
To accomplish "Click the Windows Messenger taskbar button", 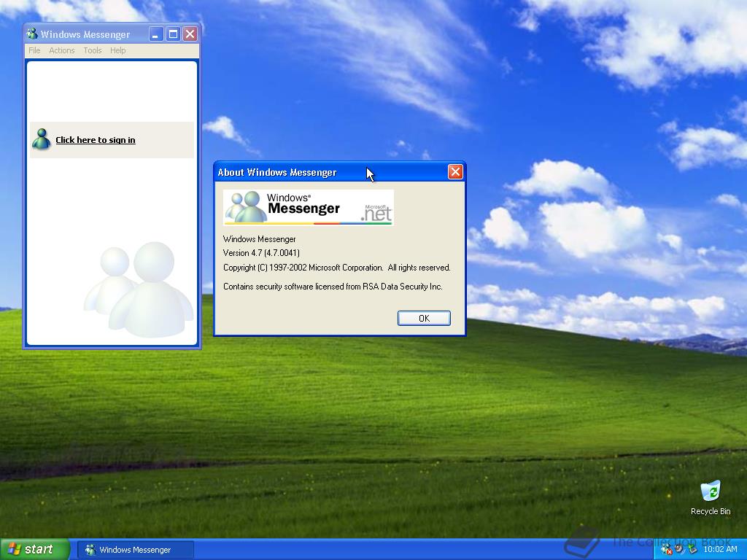I will click(136, 550).
